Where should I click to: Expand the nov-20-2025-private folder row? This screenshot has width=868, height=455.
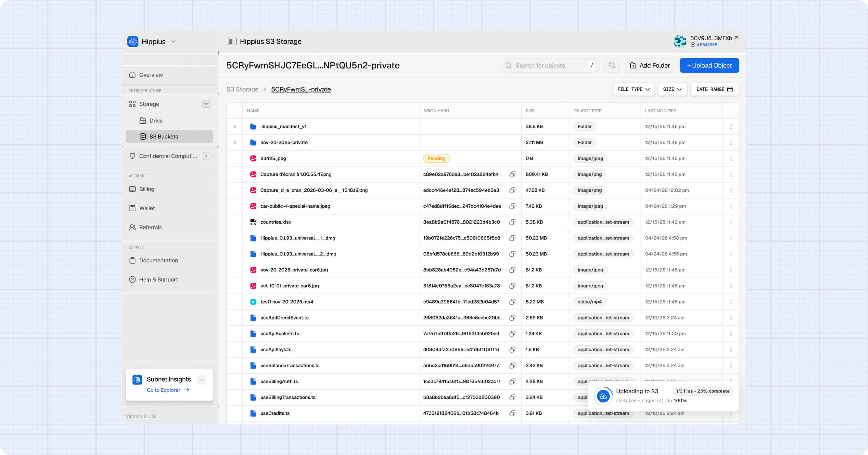(235, 143)
